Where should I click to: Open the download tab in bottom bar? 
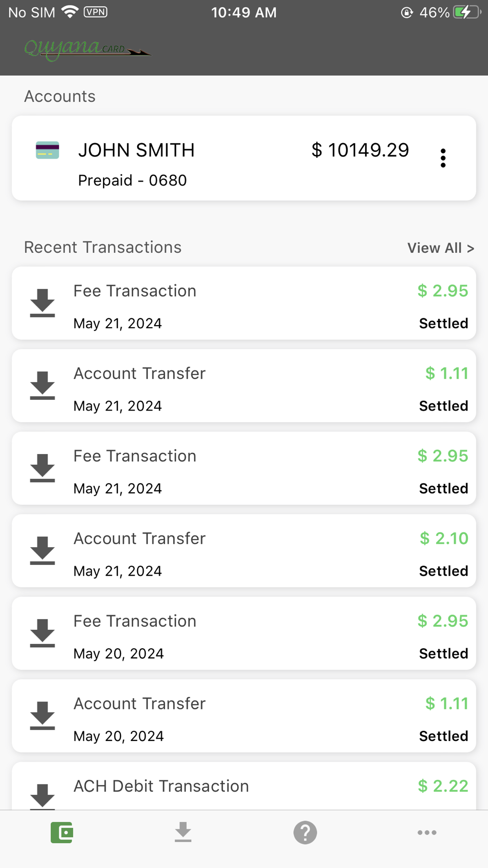[x=183, y=832]
